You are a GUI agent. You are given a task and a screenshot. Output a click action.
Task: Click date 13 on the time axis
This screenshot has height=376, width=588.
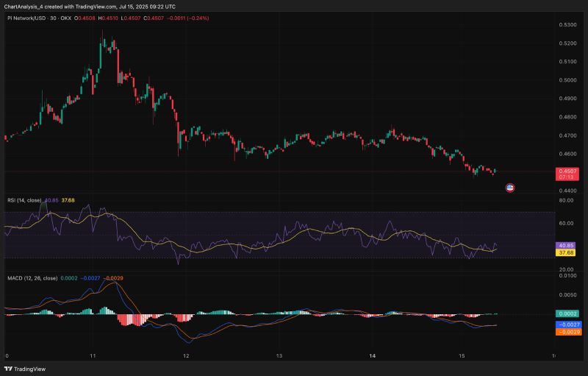(x=279, y=355)
